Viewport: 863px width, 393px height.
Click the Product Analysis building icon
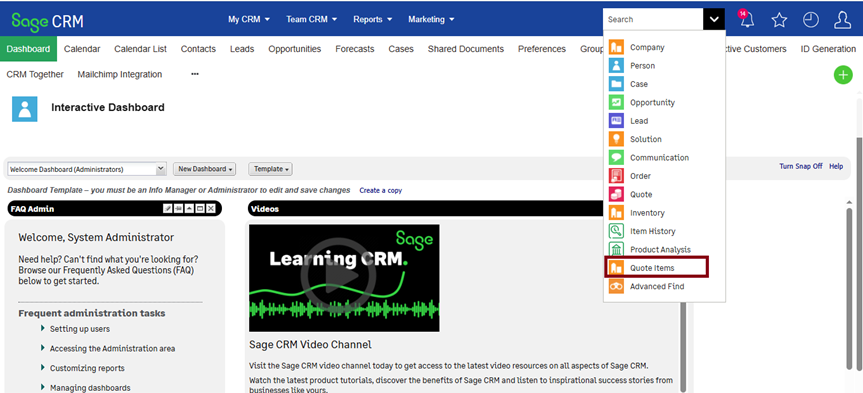click(616, 249)
